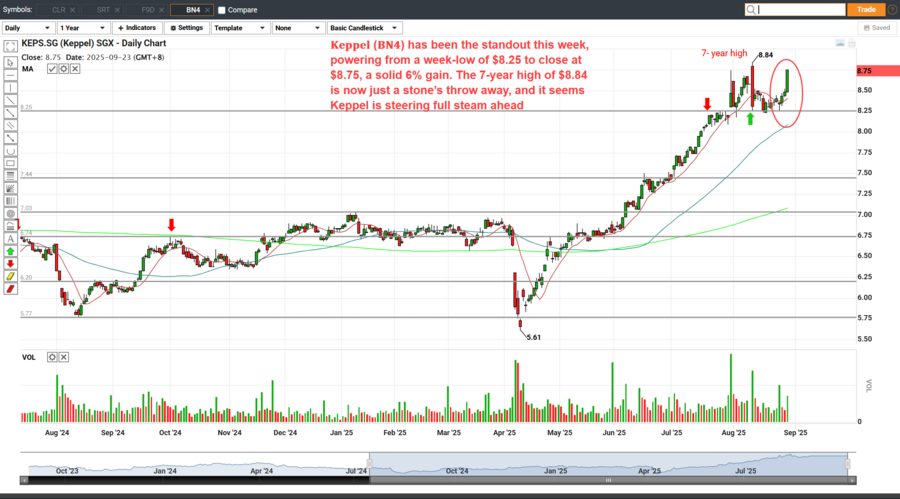Screen dimensions: 900x499
Task: Click the scrollbar left arrow
Action: 24,480
